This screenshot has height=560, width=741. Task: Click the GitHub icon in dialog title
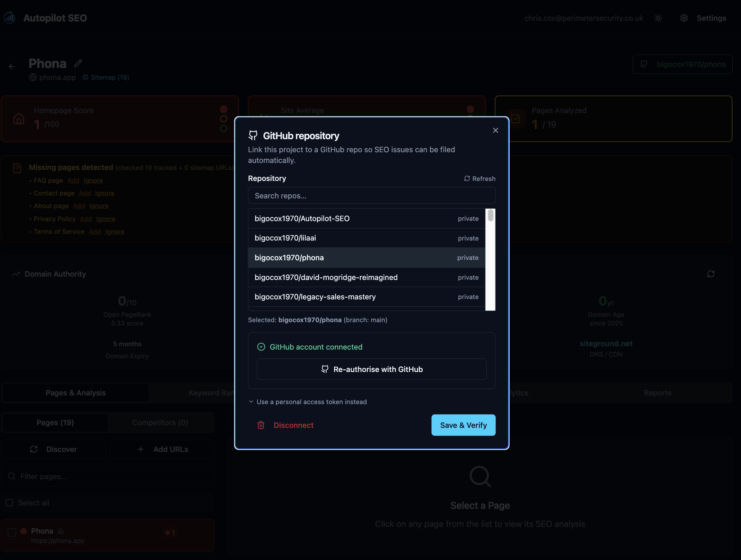pyautogui.click(x=253, y=136)
